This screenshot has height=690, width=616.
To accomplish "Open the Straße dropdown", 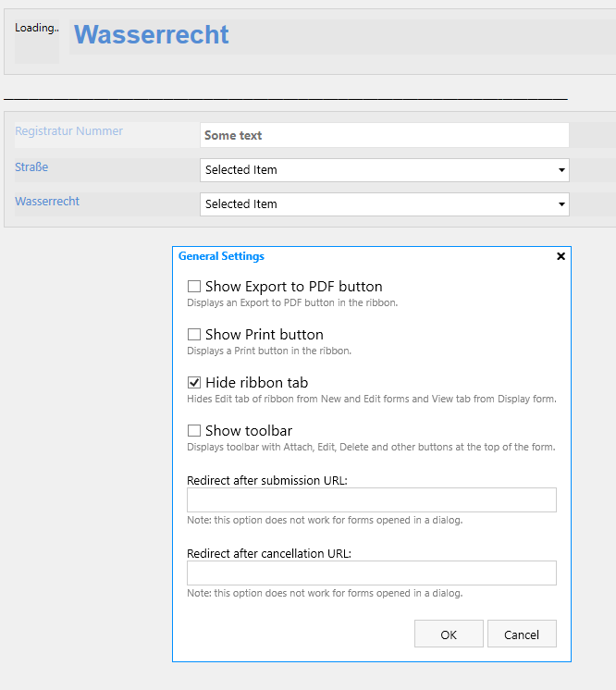I will (385, 170).
